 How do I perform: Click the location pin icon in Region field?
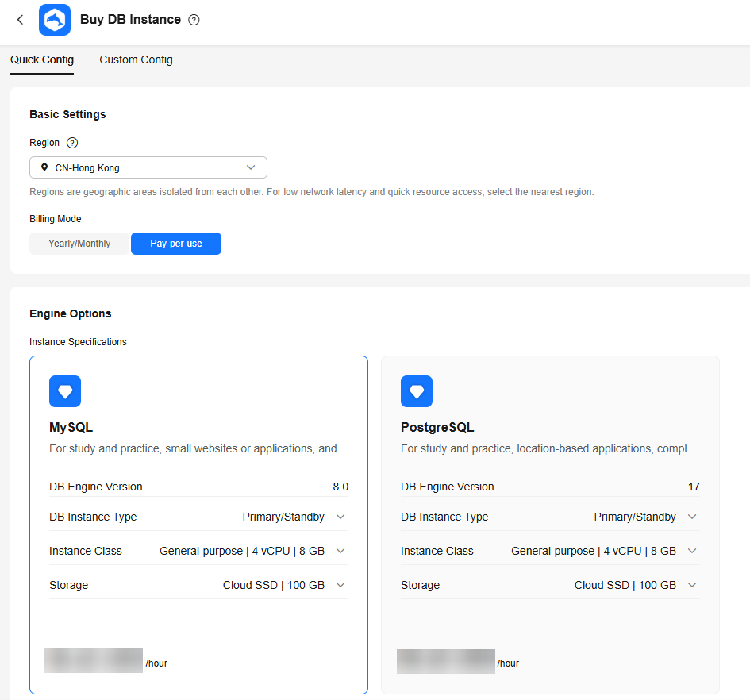pos(44,167)
